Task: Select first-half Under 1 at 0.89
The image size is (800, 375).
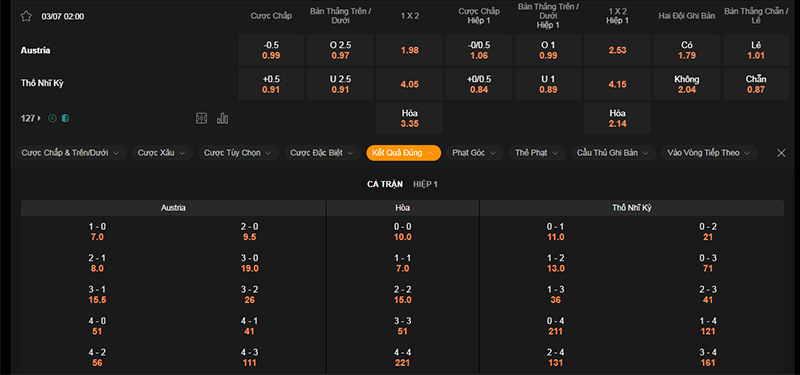Action: pos(548,84)
